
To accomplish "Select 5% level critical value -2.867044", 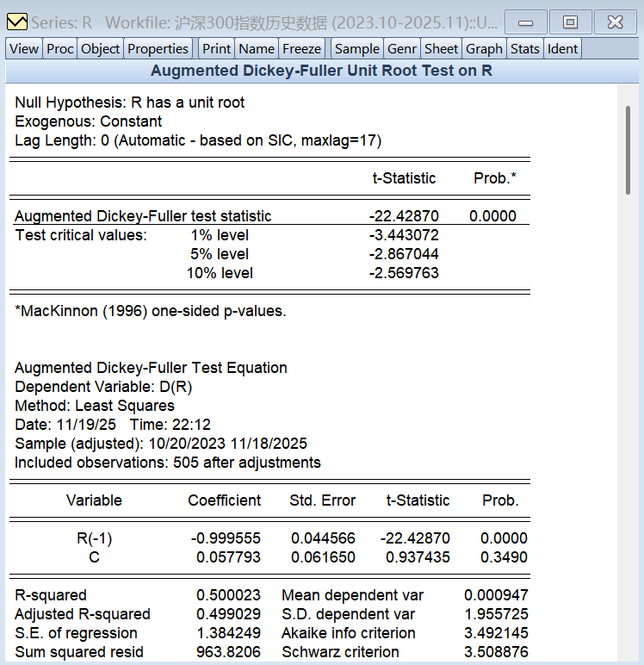I will click(x=404, y=254).
